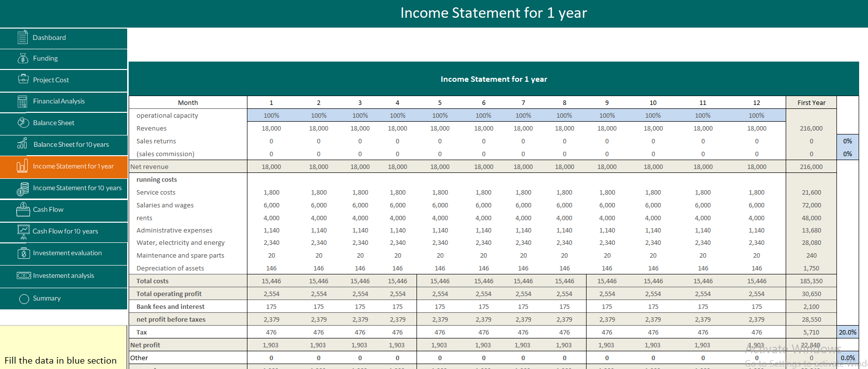Open the Project Cost section
The image size is (868, 369).
[64, 80]
